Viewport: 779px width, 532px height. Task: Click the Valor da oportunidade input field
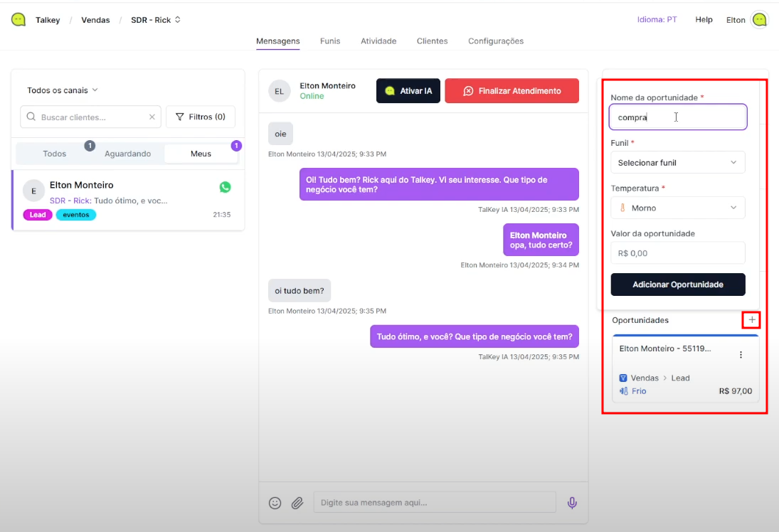tap(677, 253)
